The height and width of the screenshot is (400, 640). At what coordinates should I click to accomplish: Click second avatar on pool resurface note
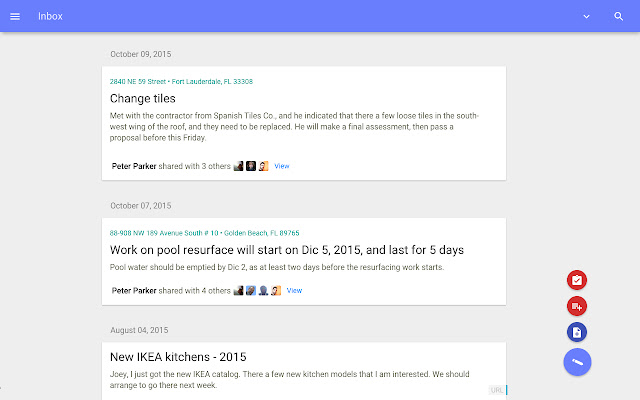(x=251, y=290)
